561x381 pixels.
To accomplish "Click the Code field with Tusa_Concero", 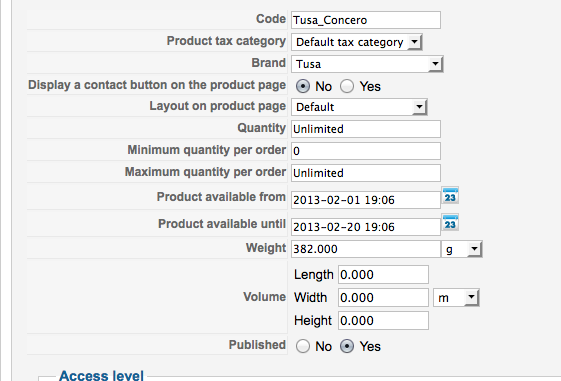I will [x=366, y=20].
